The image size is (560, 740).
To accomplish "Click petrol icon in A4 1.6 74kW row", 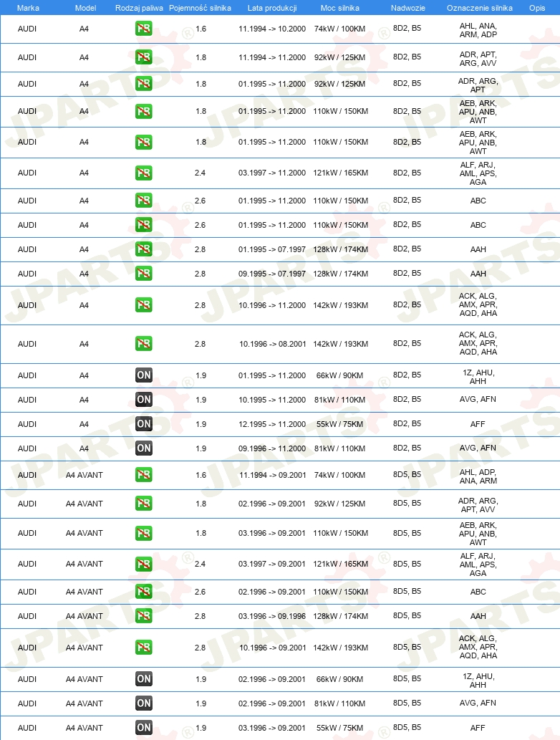I will coord(143,29).
